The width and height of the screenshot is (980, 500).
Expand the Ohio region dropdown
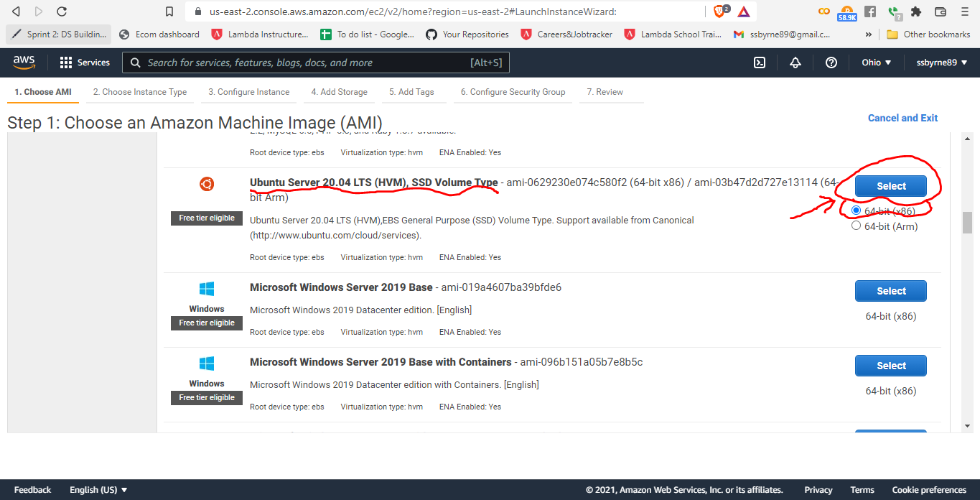[877, 62]
